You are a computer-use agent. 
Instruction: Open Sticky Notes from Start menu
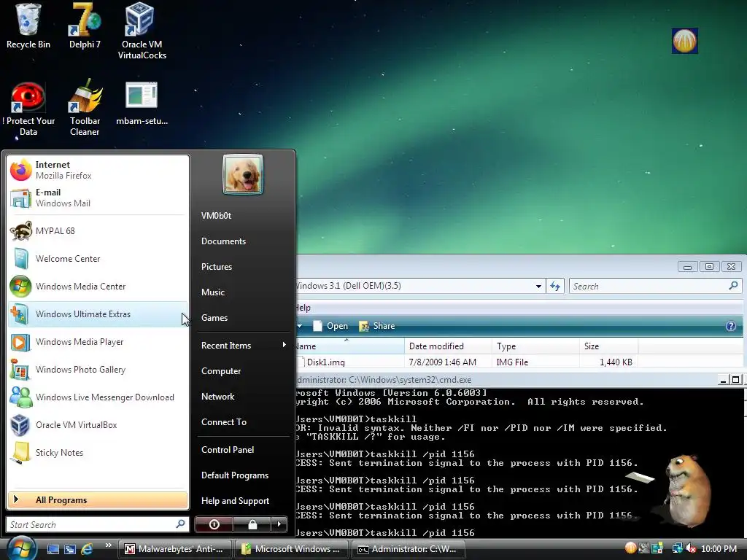tap(98, 452)
